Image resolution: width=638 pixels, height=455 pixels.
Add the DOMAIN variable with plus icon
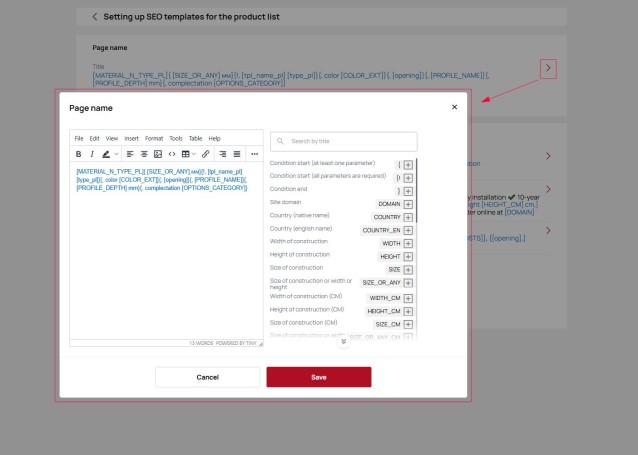click(x=408, y=203)
